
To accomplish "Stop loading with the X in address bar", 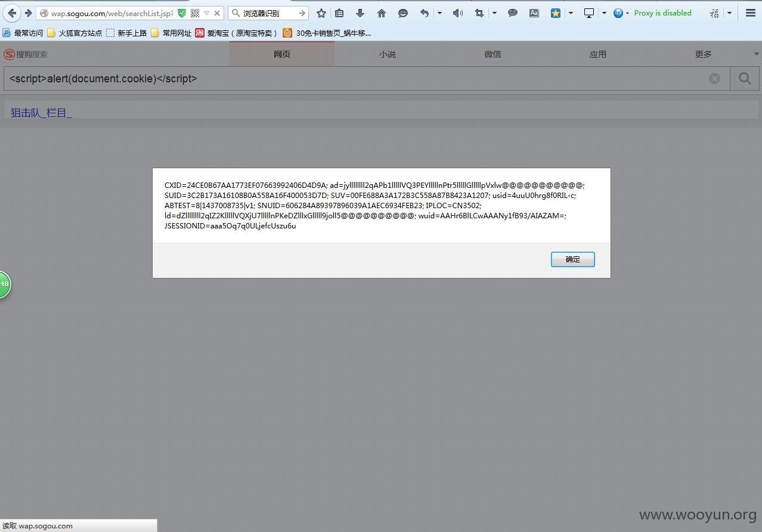I will coord(217,13).
